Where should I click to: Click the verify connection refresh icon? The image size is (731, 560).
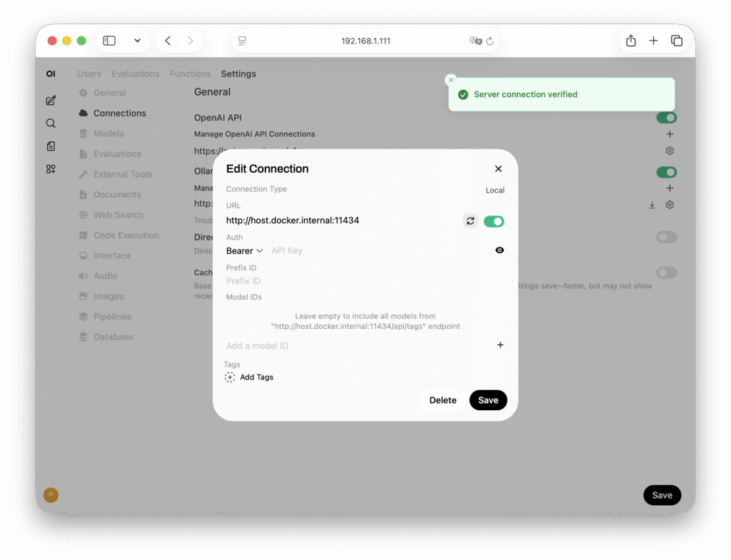tap(470, 221)
